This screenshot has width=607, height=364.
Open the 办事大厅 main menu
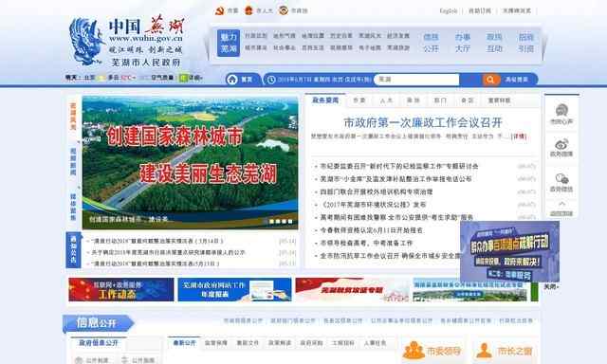(x=463, y=43)
